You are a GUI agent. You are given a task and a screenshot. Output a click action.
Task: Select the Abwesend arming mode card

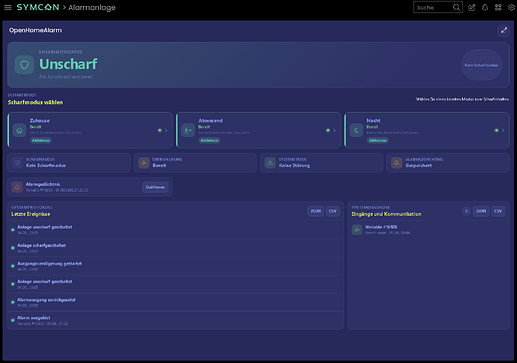258,130
